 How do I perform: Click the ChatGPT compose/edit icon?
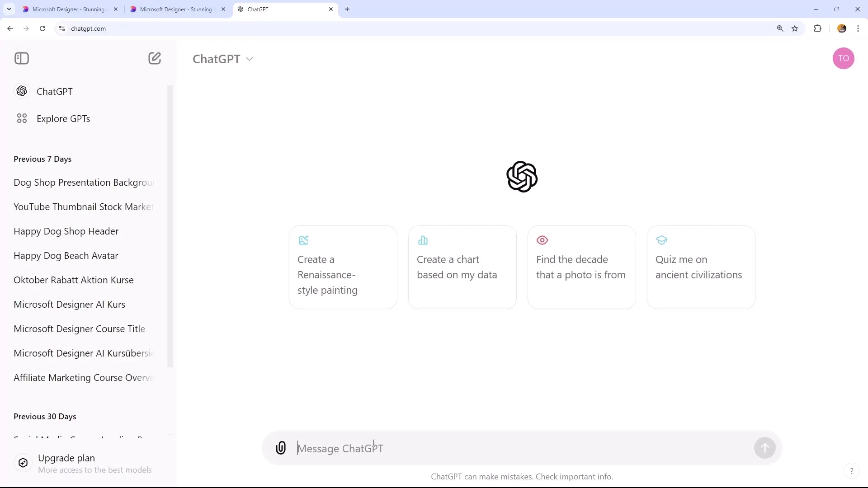point(155,58)
